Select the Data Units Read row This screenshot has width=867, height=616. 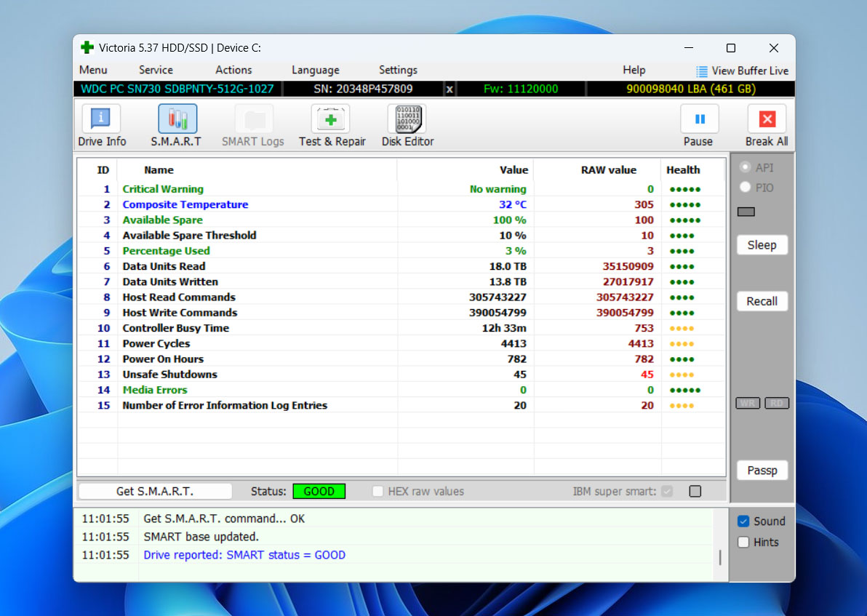401,266
